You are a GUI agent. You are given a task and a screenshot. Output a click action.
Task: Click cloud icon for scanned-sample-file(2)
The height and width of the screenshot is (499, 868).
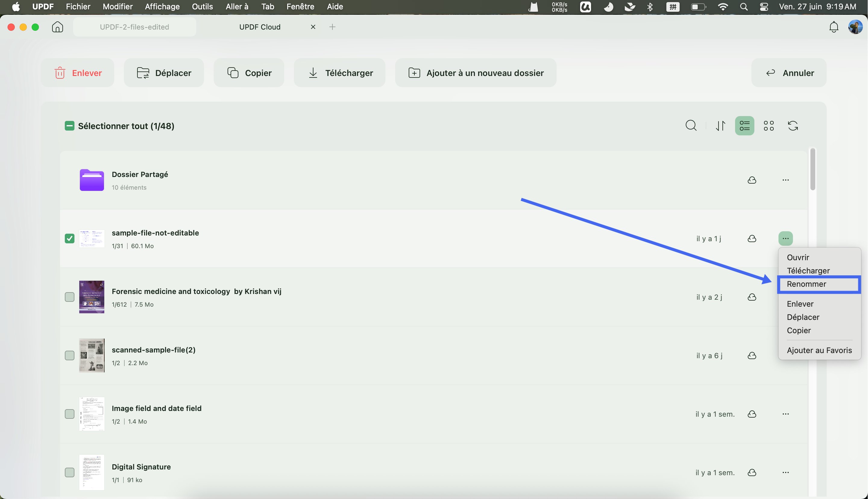pos(752,356)
